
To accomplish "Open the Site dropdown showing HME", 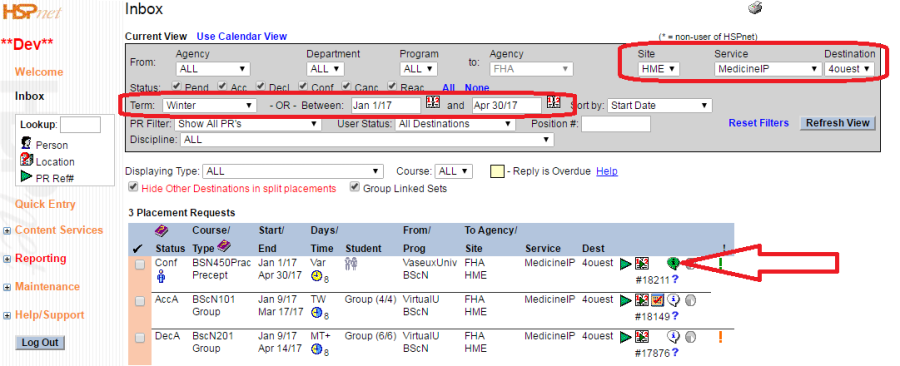I will point(659,69).
